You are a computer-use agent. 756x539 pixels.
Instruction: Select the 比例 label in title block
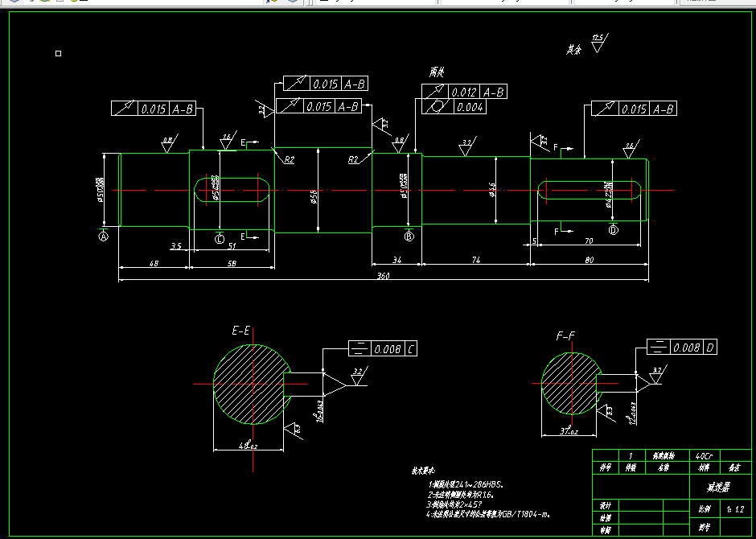(704, 509)
